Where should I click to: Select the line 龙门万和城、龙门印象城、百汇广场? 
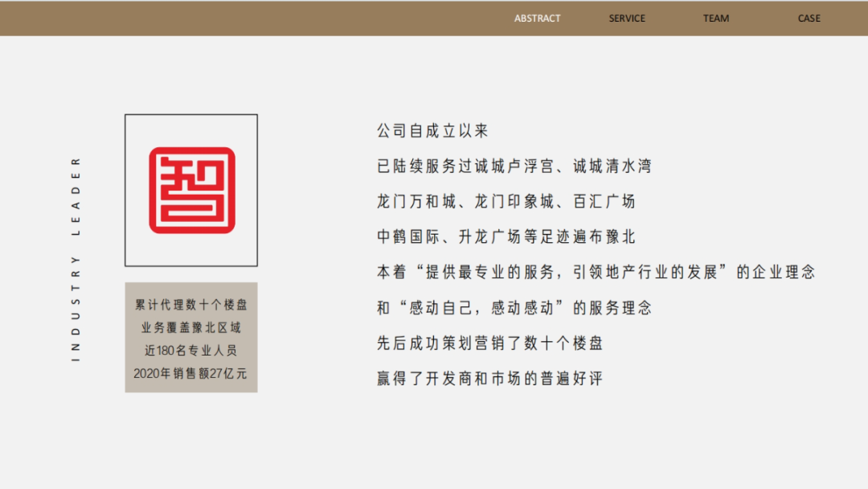(506, 202)
